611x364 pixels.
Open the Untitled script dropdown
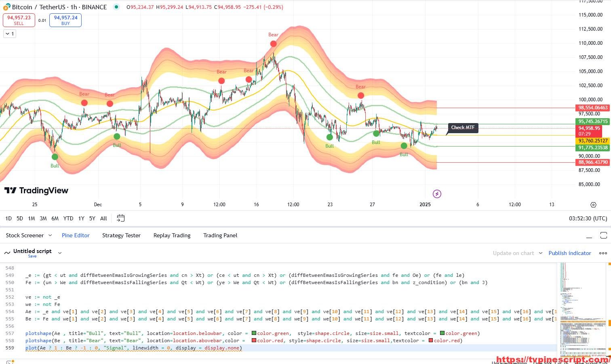click(x=60, y=253)
